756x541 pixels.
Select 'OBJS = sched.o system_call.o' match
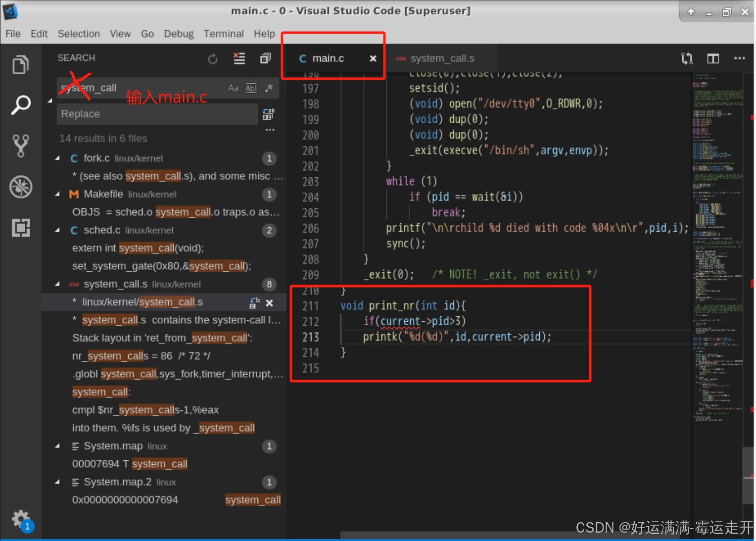[176, 212]
